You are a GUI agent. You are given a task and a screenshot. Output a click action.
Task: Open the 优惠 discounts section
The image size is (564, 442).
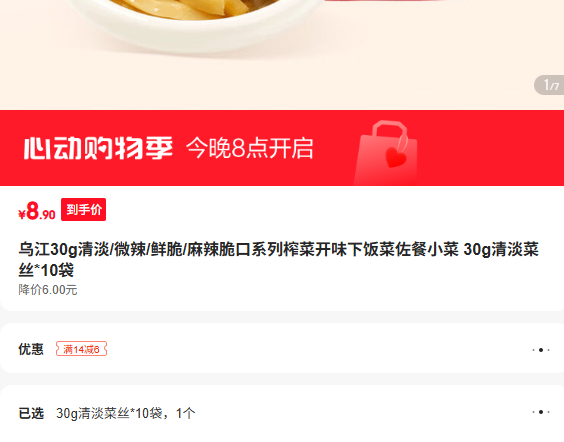coord(282,348)
